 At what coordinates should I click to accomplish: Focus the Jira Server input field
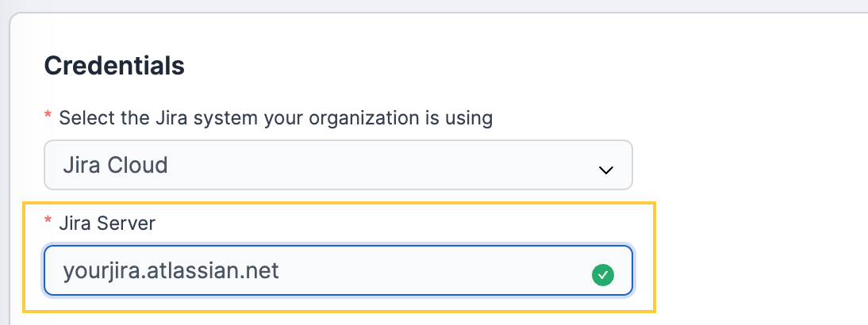[338, 270]
